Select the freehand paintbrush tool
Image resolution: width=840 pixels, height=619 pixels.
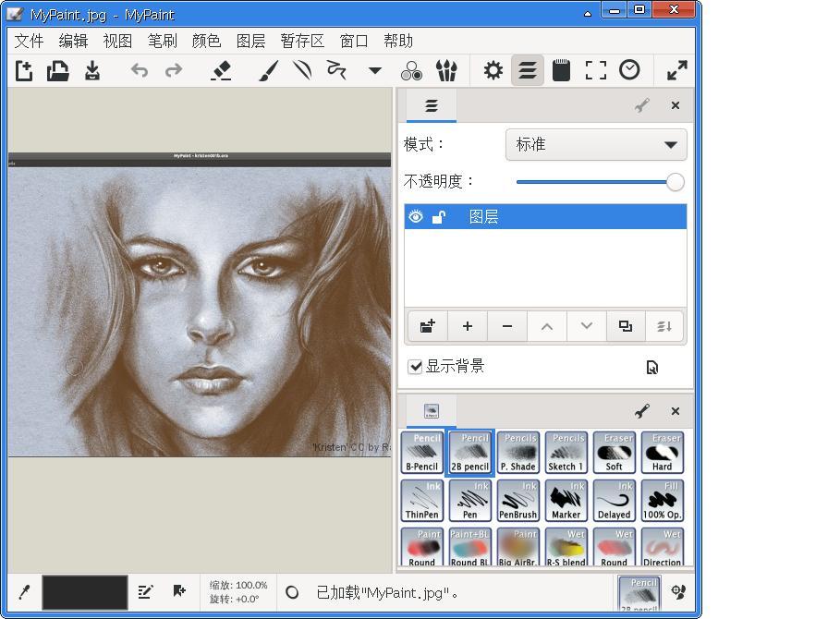(x=268, y=70)
